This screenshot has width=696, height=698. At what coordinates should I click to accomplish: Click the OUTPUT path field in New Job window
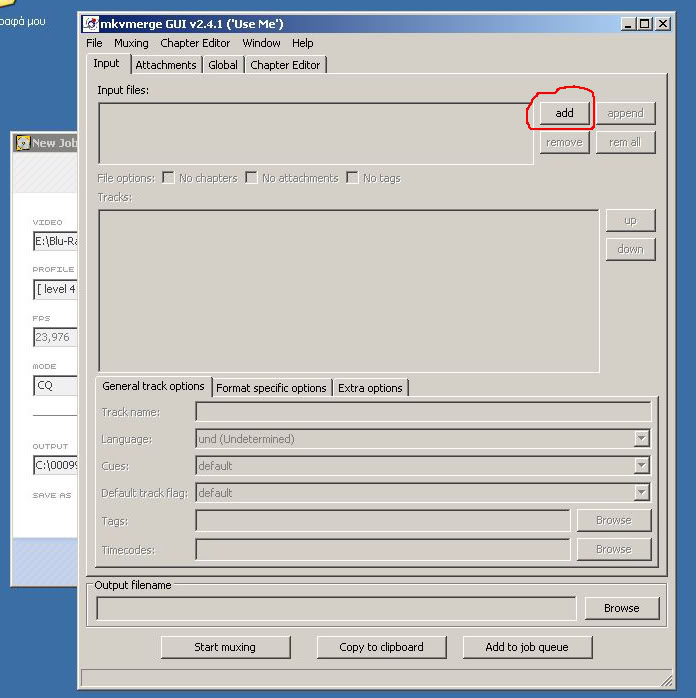click(55, 465)
